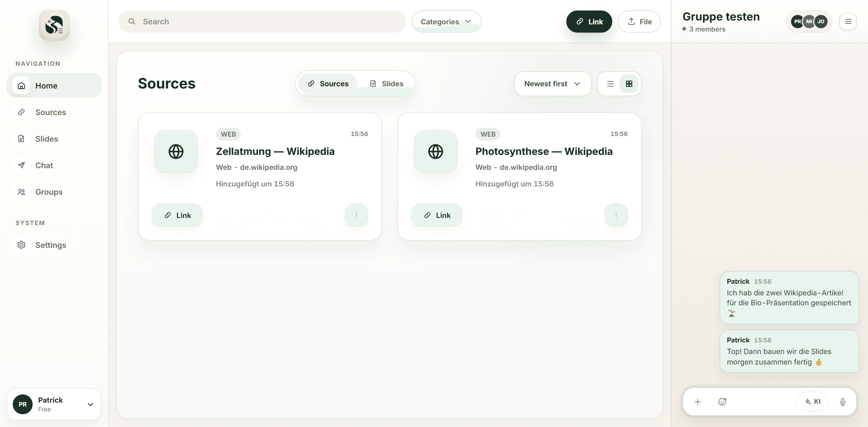The image size is (868, 427).
Task: Open Slides in sidebar navigation
Action: [54, 139]
